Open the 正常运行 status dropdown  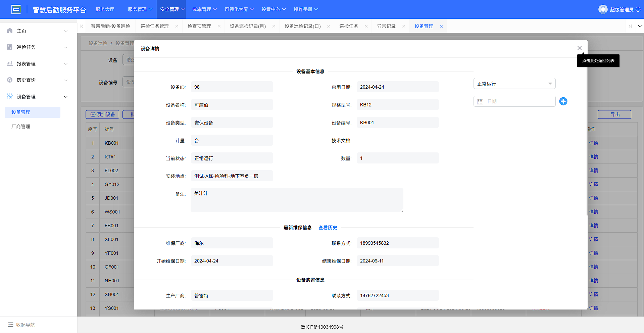(x=514, y=84)
